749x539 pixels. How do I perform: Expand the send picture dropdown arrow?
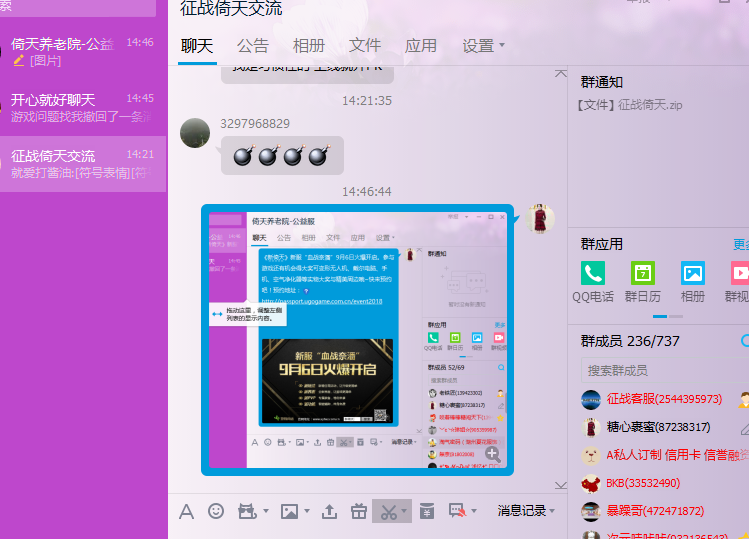coord(307,511)
